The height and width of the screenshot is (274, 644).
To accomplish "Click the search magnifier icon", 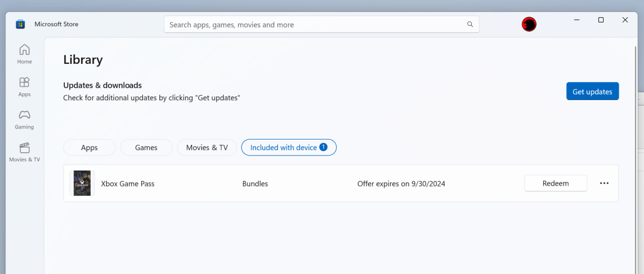I will (470, 24).
